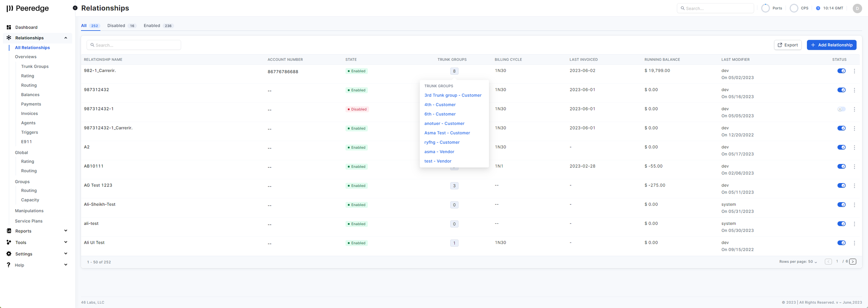Open row actions for Ali-Sheikh-Test
Viewport: 868px width, 308px height.
coord(854,205)
